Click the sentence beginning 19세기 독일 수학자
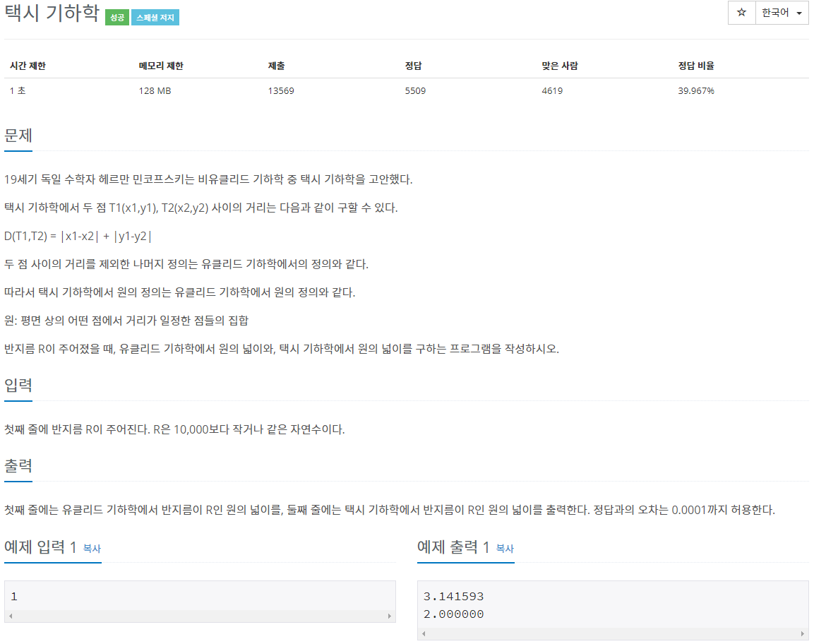 [x=208, y=179]
